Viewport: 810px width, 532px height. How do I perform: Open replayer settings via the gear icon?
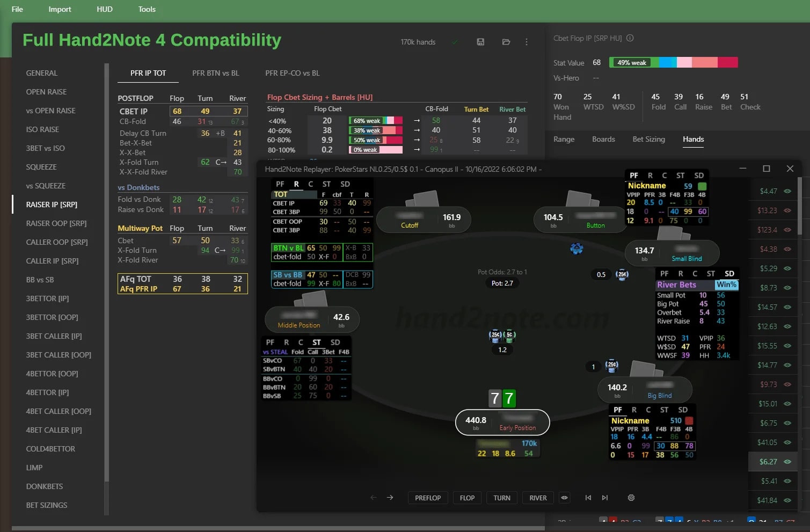tap(631, 498)
